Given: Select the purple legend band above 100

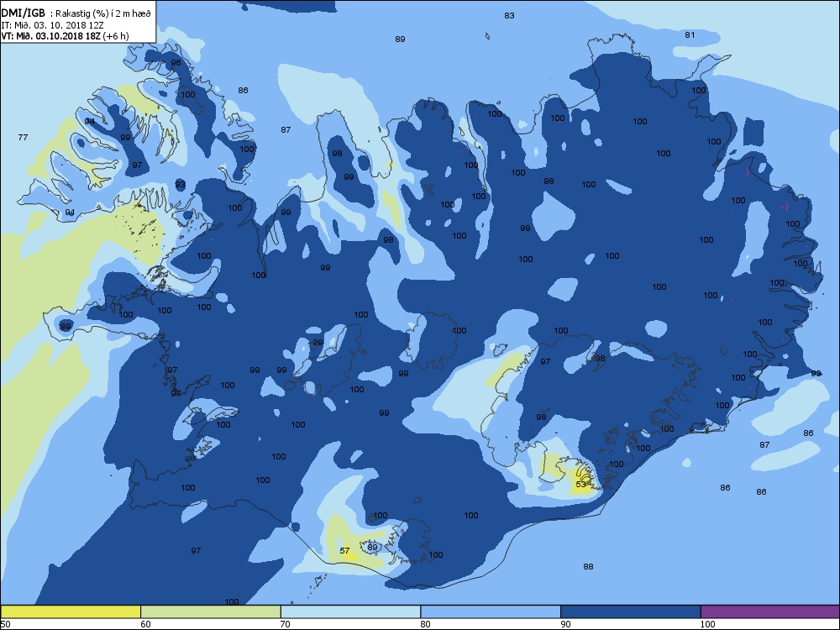Looking at the screenshot, I should (770, 612).
